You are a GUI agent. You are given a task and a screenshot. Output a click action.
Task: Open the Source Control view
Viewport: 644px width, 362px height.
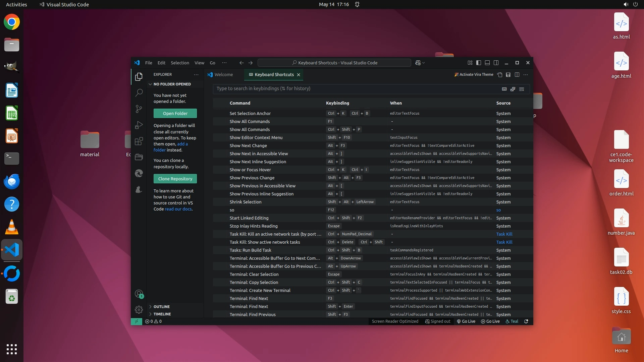pyautogui.click(x=139, y=109)
